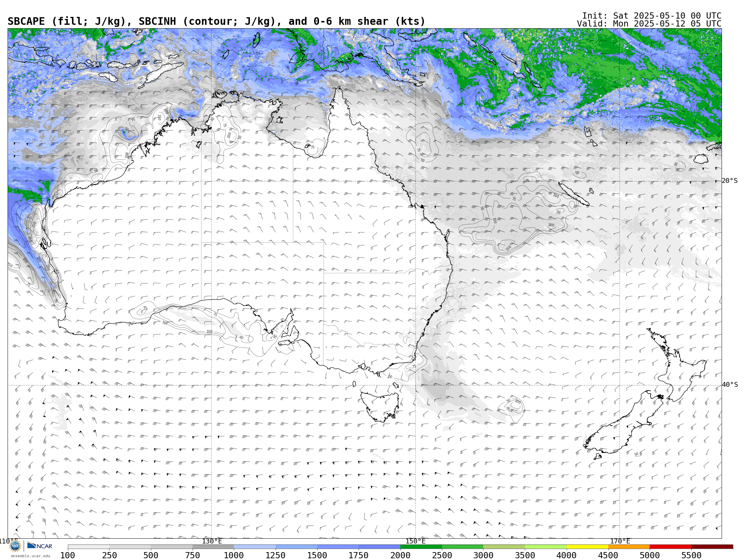Pick the olive green 3000–3500 colorbar segment
The image size is (744, 560).
pyautogui.click(x=504, y=547)
